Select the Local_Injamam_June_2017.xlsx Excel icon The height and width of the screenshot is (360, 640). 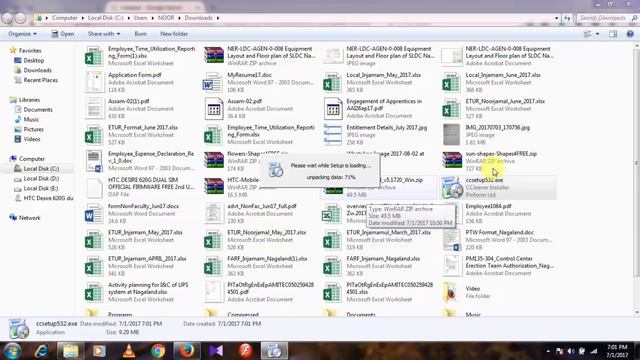(451, 82)
